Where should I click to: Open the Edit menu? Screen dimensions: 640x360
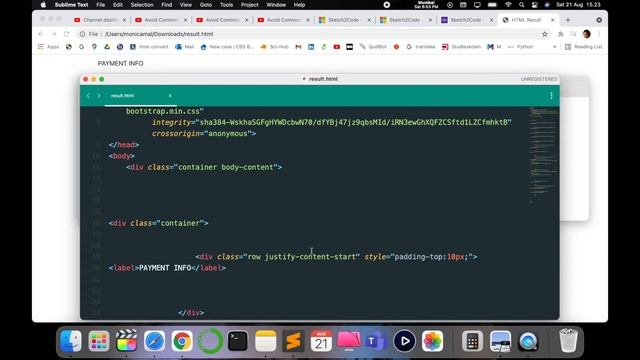point(118,5)
